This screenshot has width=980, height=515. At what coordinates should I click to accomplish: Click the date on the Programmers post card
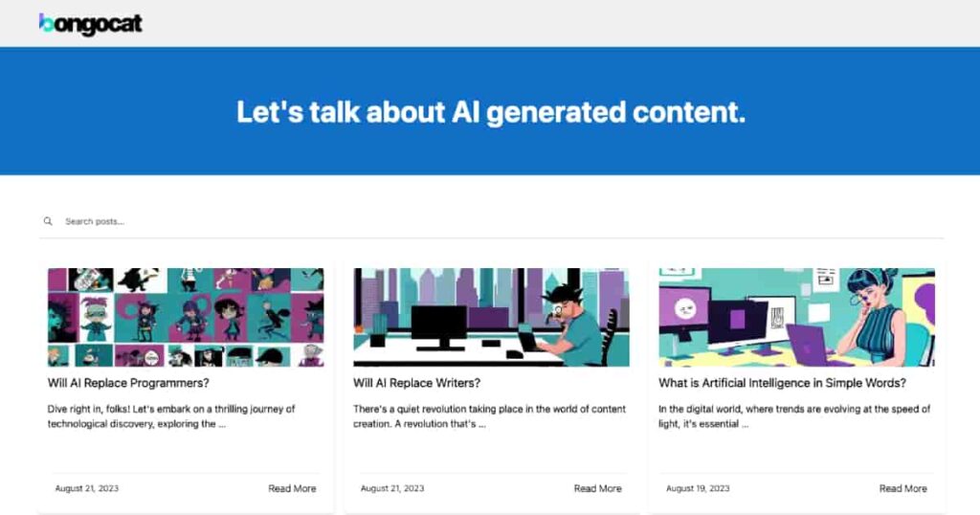click(87, 488)
